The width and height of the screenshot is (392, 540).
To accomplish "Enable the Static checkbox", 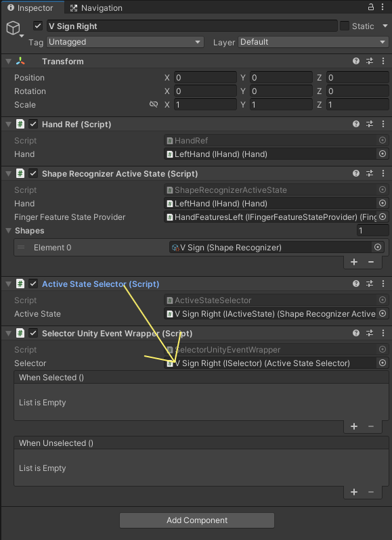I will click(345, 26).
